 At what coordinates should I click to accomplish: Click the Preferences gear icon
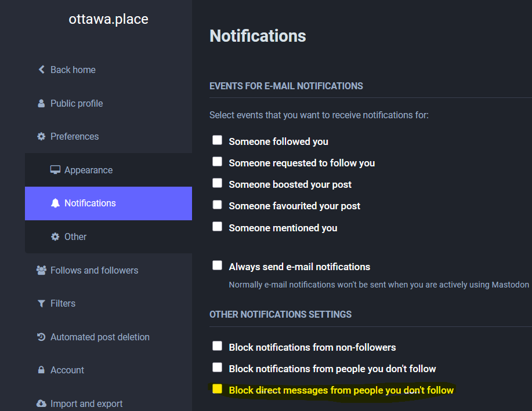41,137
